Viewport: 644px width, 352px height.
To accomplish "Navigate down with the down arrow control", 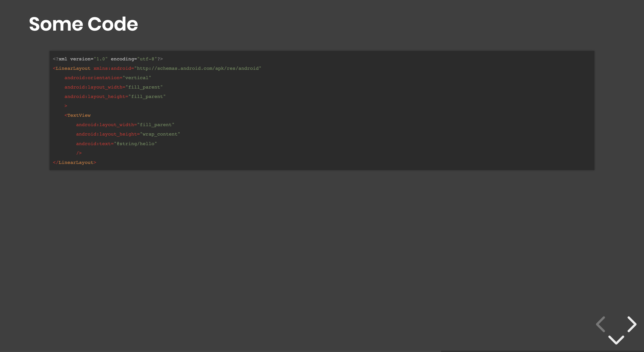I will coord(616,340).
